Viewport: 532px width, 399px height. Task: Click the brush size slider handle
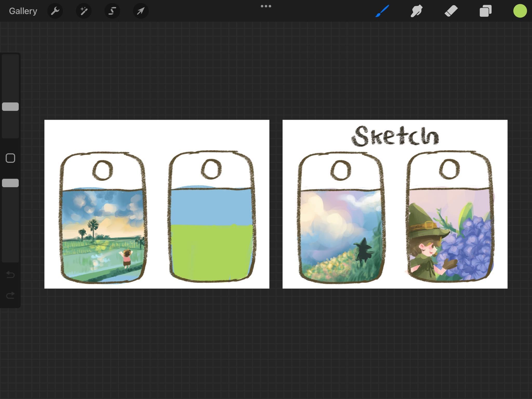pos(10,107)
